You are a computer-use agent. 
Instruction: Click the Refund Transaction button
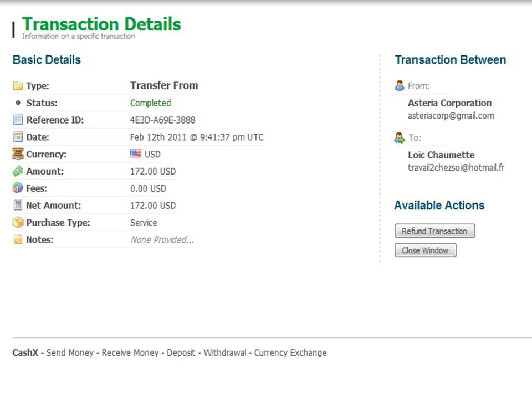[434, 231]
